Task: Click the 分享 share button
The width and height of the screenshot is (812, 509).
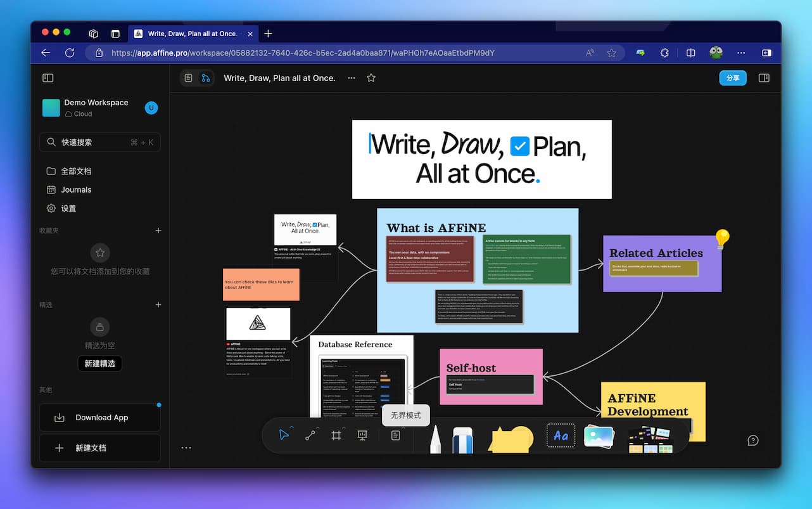Action: [x=733, y=78]
